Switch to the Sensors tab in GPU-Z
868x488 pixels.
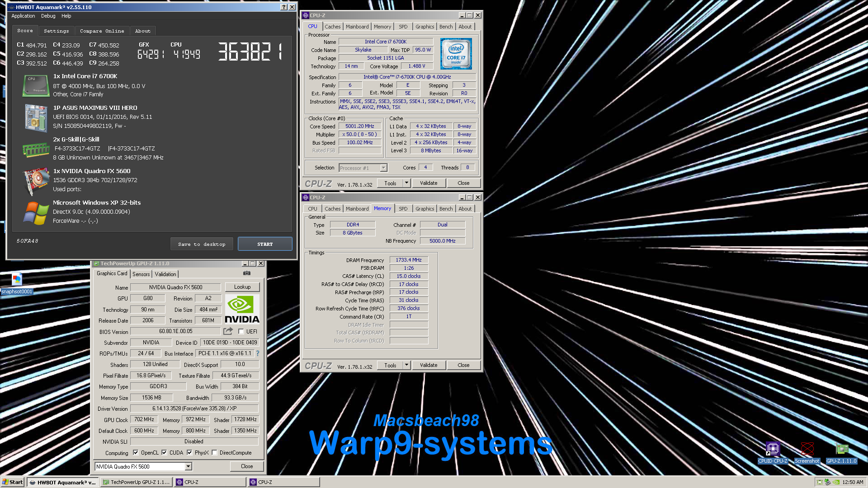[x=141, y=274]
